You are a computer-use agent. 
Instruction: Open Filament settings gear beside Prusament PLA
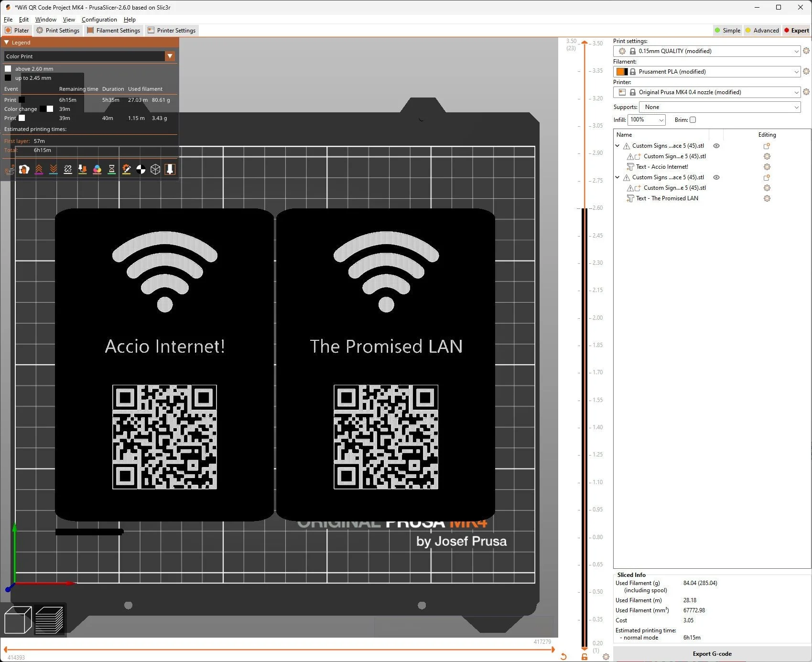[806, 71]
